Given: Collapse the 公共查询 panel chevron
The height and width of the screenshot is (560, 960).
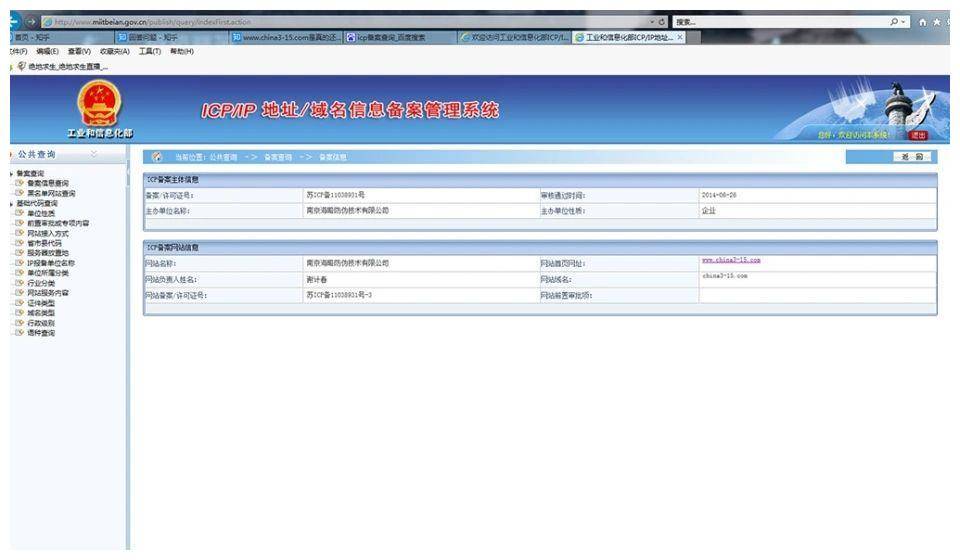Looking at the screenshot, I should point(96,155).
